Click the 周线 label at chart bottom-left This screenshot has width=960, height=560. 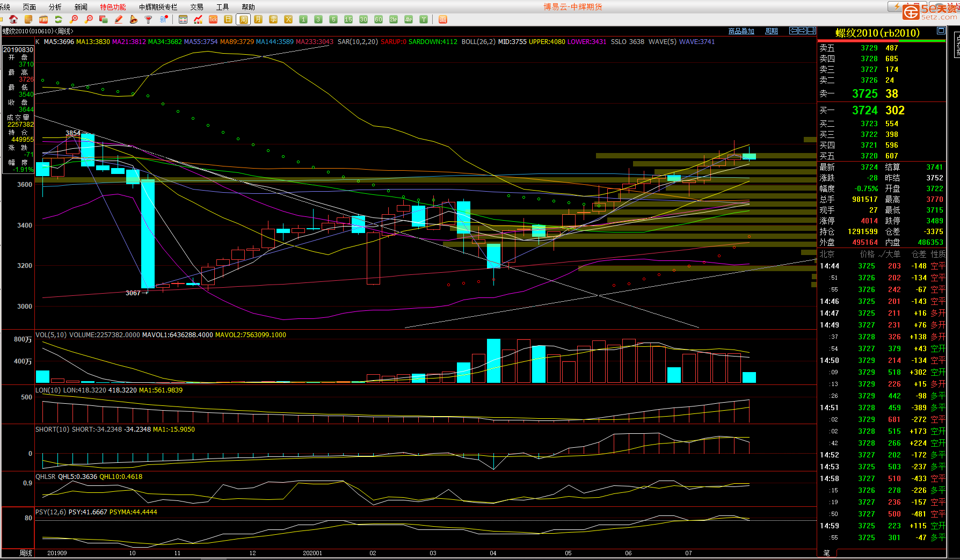click(x=26, y=553)
